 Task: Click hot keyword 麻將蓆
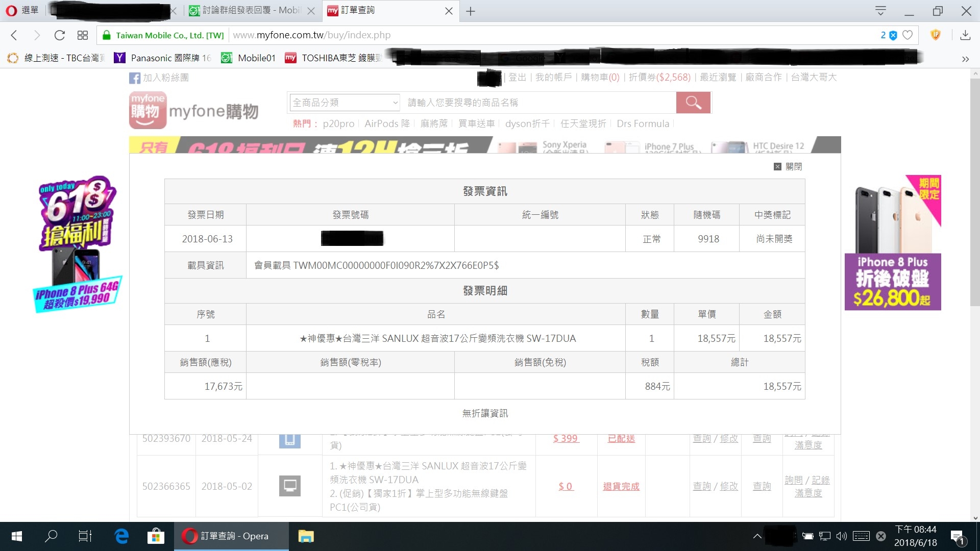tap(434, 123)
